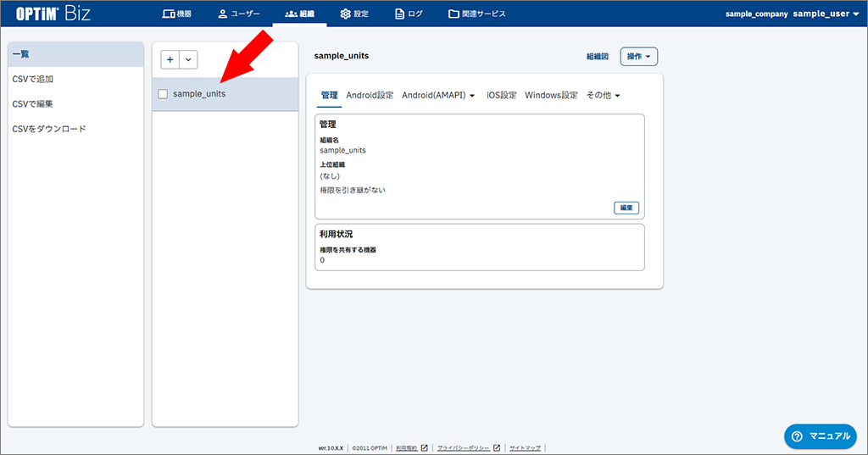
Task: View the ログ logs page
Action: point(409,14)
